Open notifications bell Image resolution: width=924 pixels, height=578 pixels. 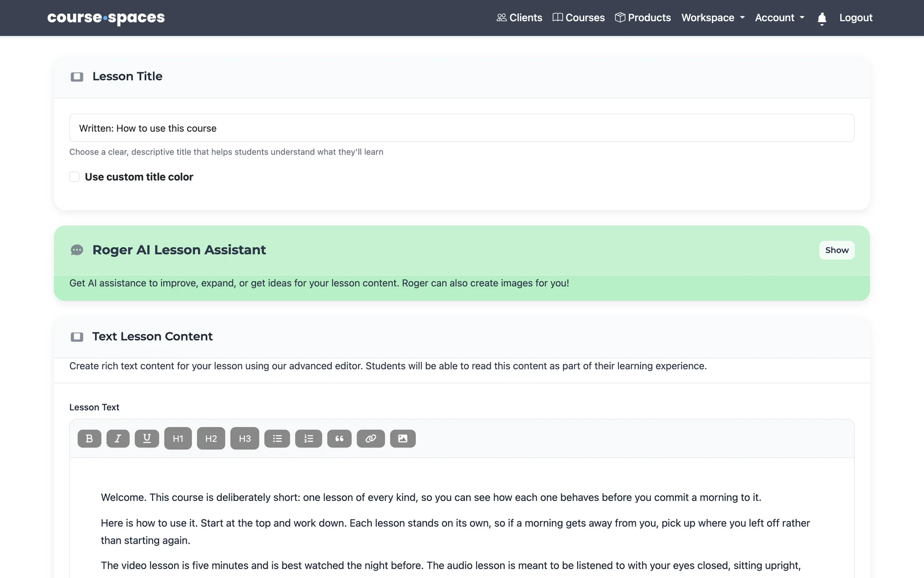[x=822, y=18]
